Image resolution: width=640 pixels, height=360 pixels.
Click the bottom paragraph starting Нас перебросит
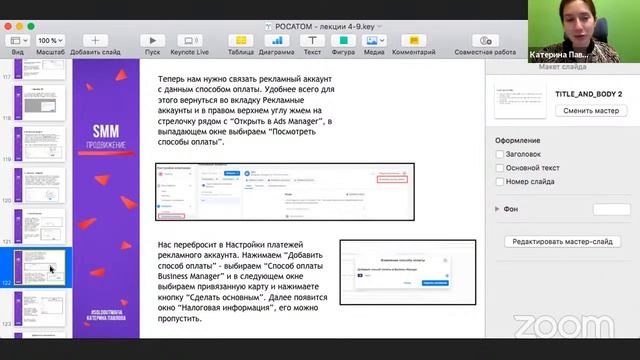(242, 282)
